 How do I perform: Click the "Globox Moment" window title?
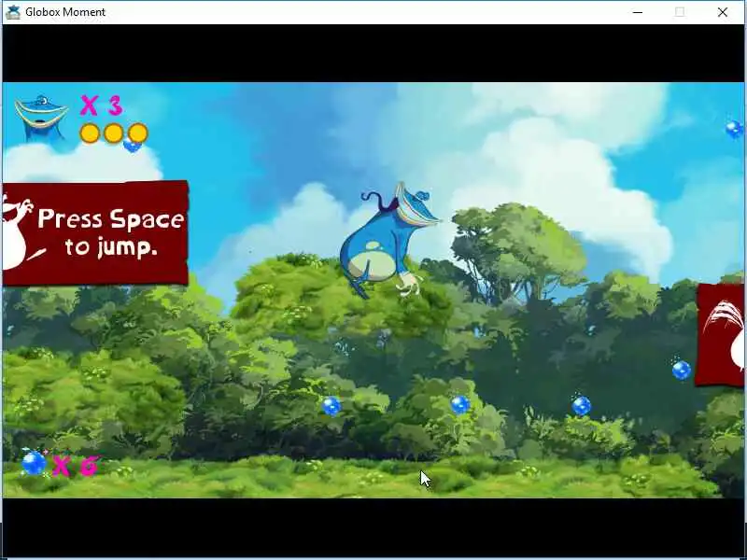[x=65, y=12]
